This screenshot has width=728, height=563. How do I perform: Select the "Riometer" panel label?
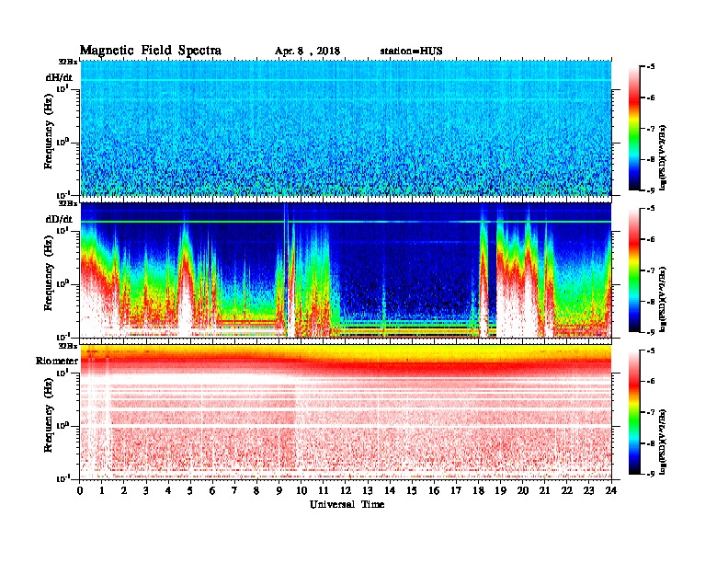click(x=57, y=361)
